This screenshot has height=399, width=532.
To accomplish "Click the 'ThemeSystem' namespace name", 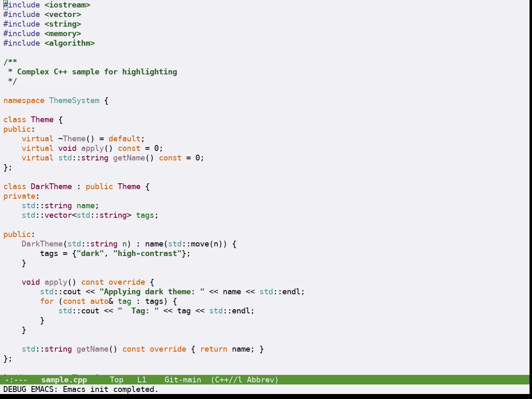I will pyautogui.click(x=74, y=101).
